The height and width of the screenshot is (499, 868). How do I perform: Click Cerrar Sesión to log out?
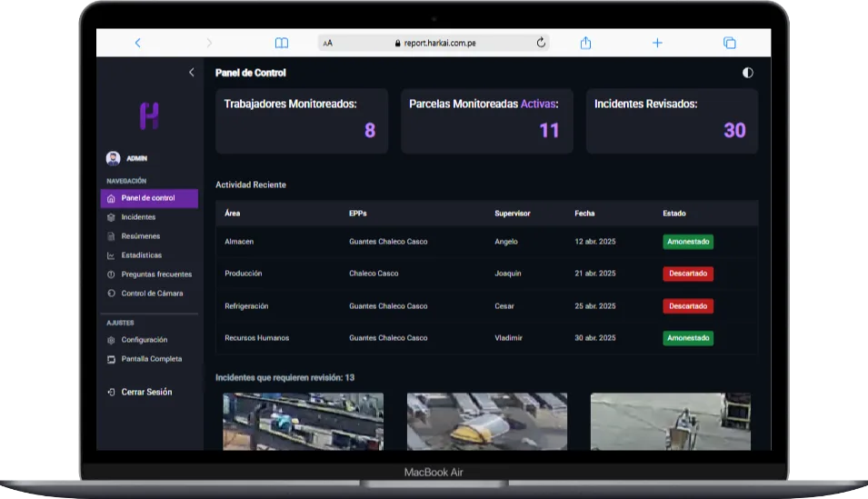(146, 392)
